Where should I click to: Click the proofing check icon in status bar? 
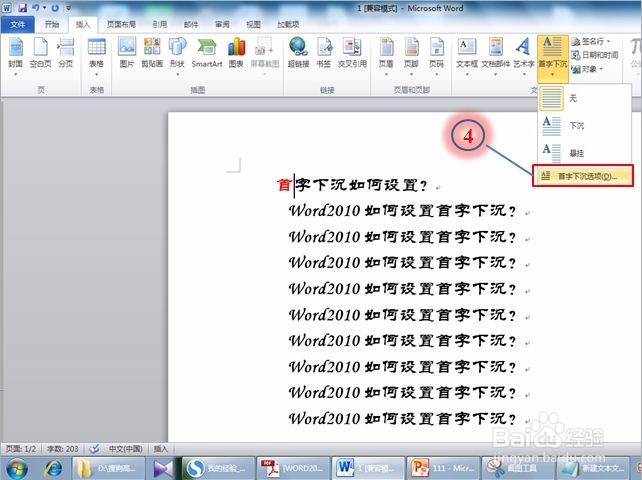pyautogui.click(x=94, y=449)
